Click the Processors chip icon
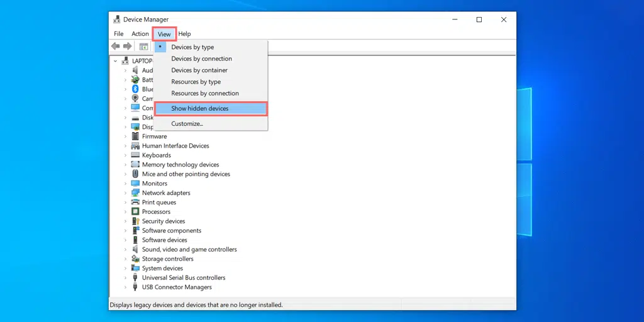 (135, 211)
